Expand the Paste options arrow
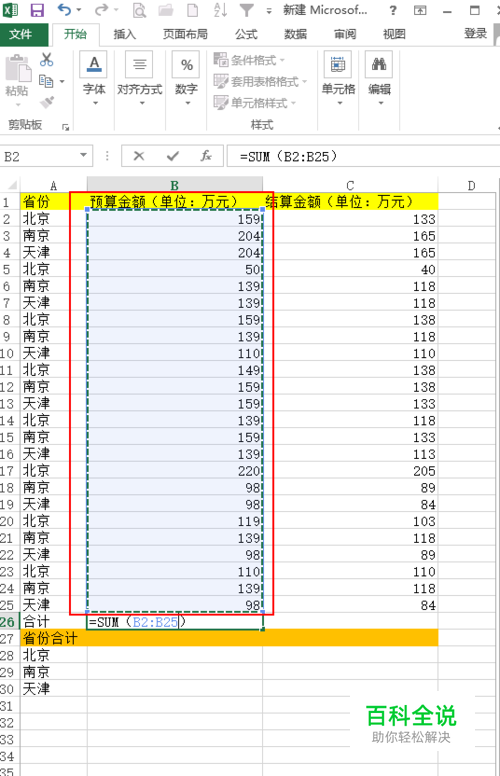500x776 pixels. pyautogui.click(x=18, y=105)
